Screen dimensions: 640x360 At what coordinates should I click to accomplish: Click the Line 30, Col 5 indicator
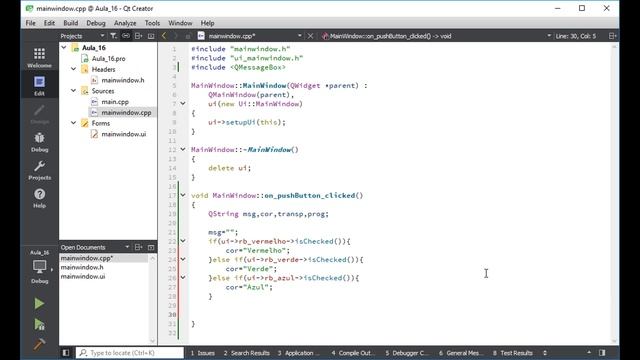(576, 36)
